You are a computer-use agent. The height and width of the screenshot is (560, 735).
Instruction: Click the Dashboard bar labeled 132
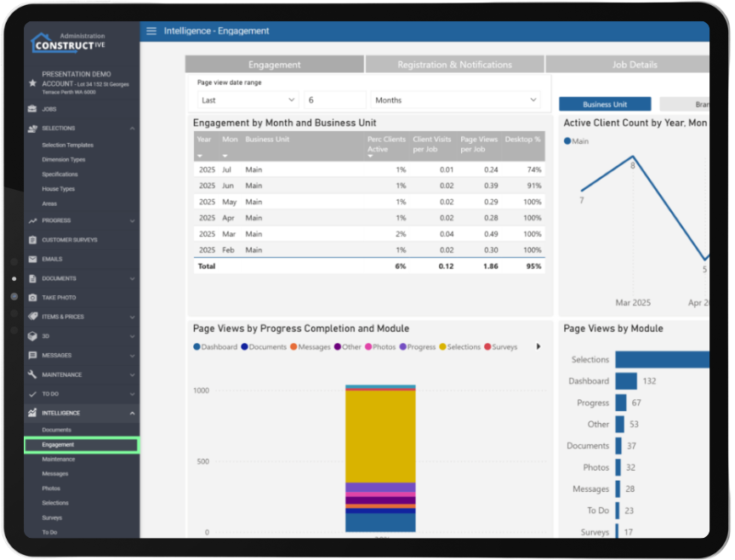point(626,380)
